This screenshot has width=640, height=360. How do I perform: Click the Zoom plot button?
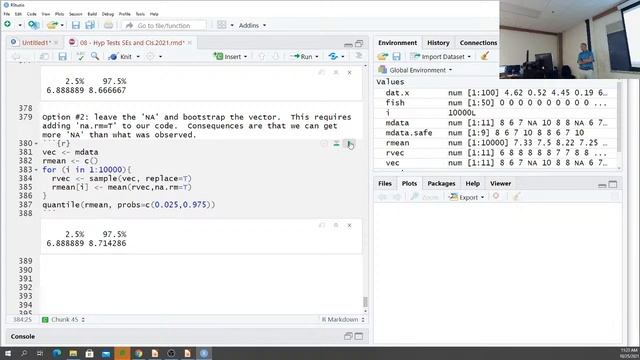coord(424,197)
